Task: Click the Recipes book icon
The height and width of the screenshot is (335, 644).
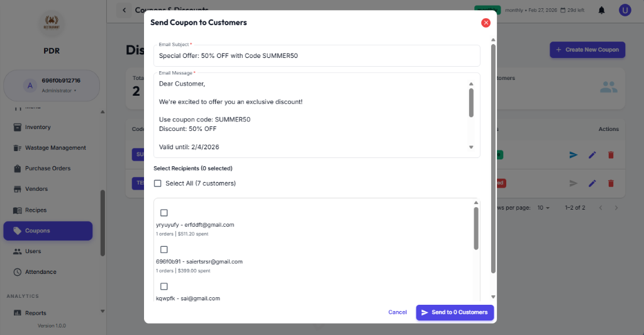Action: [17, 210]
